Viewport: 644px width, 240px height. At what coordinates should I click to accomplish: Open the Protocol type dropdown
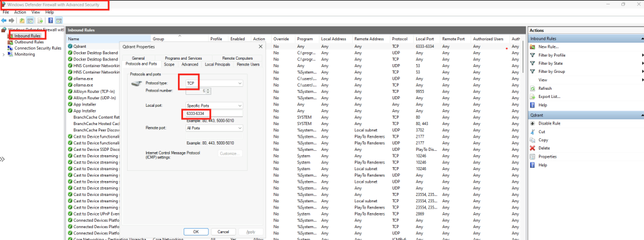(x=240, y=84)
